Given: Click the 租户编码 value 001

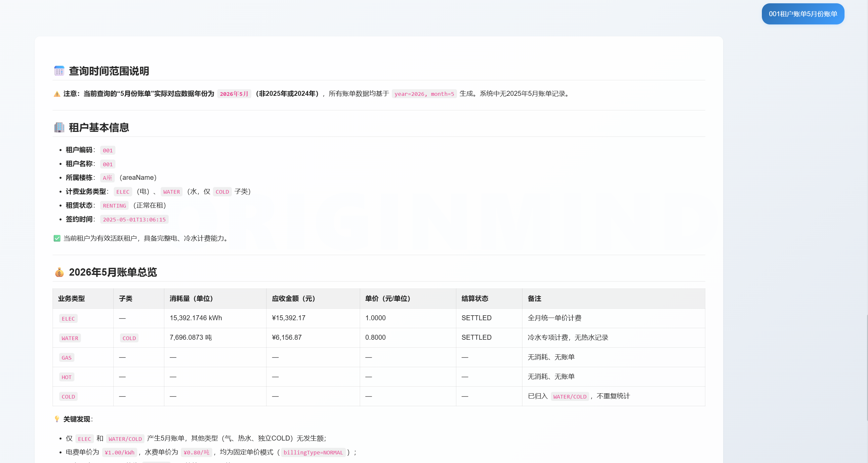Looking at the screenshot, I should 108,150.
